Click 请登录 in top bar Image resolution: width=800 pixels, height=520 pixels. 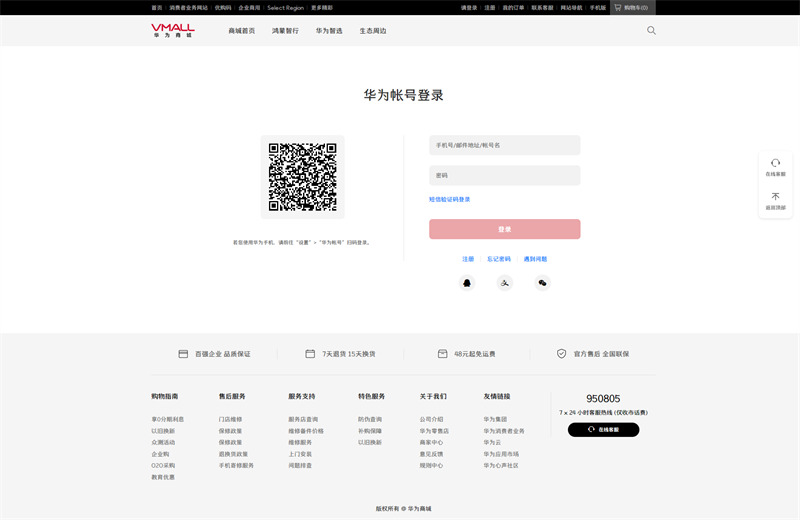(469, 8)
